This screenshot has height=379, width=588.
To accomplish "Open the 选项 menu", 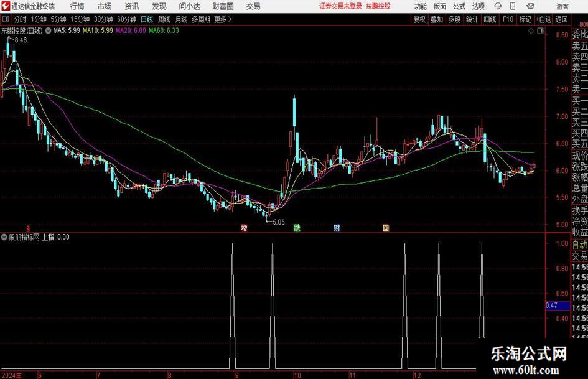I will pyautogui.click(x=478, y=6).
